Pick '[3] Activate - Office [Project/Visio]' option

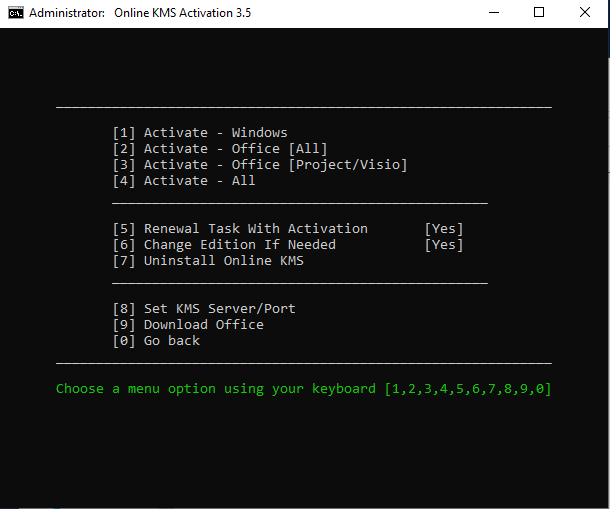pyautogui.click(x=260, y=165)
